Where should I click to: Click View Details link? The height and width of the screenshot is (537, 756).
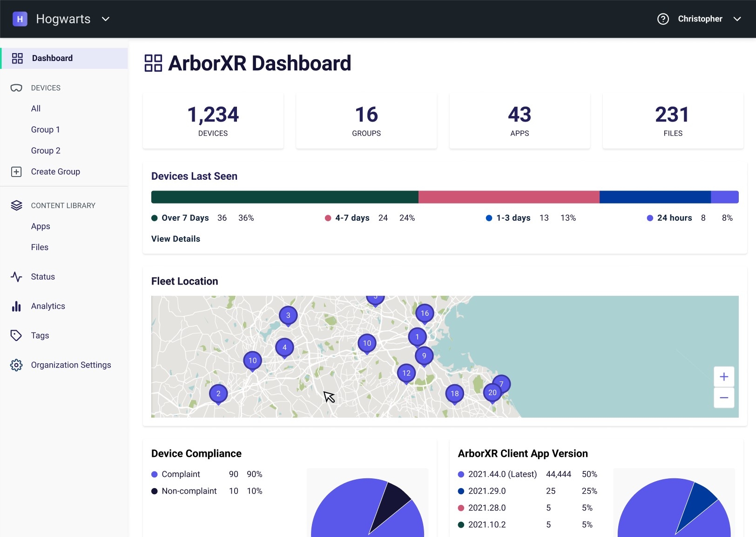click(x=175, y=239)
